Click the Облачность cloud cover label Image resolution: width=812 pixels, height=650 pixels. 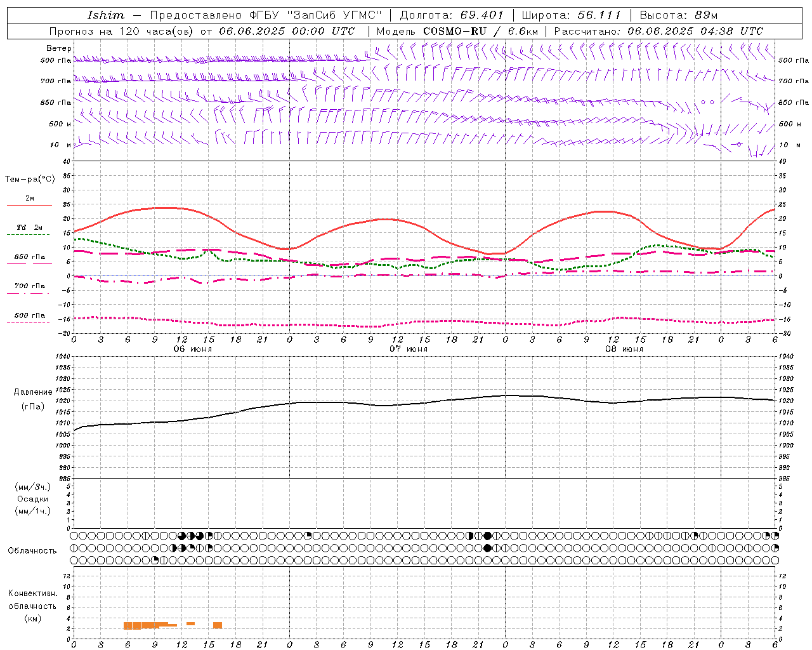point(32,551)
